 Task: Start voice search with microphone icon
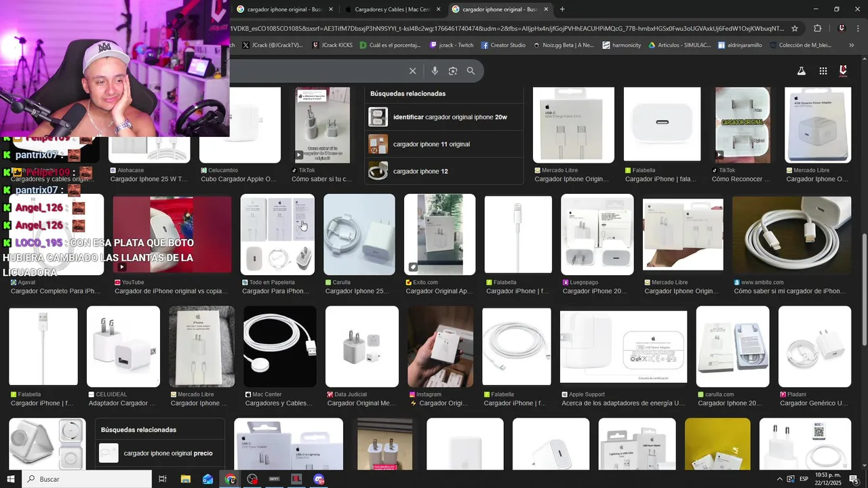click(x=435, y=70)
